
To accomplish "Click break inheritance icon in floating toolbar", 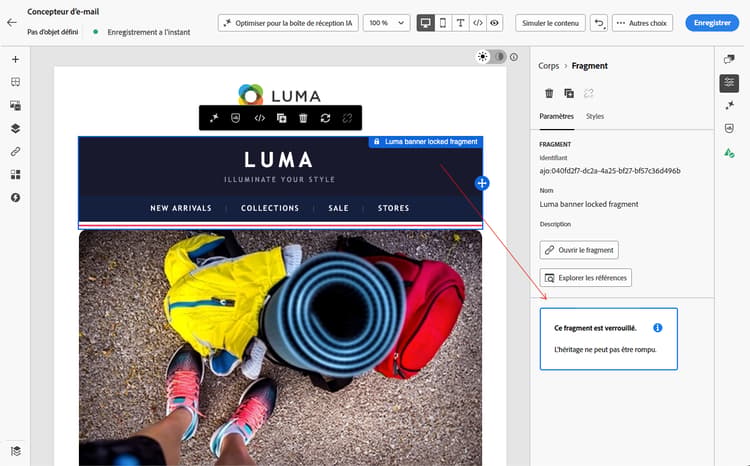I will click(347, 118).
